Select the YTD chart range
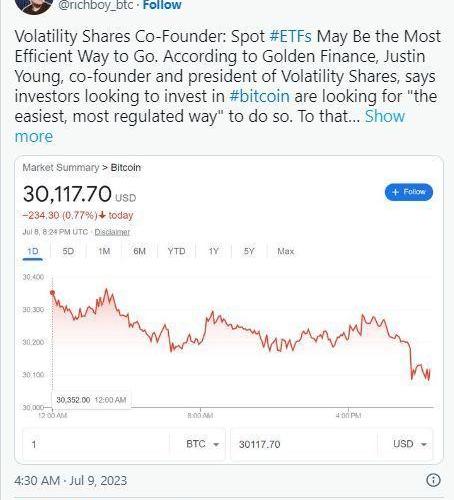This screenshot has height=500, width=454. click(176, 251)
